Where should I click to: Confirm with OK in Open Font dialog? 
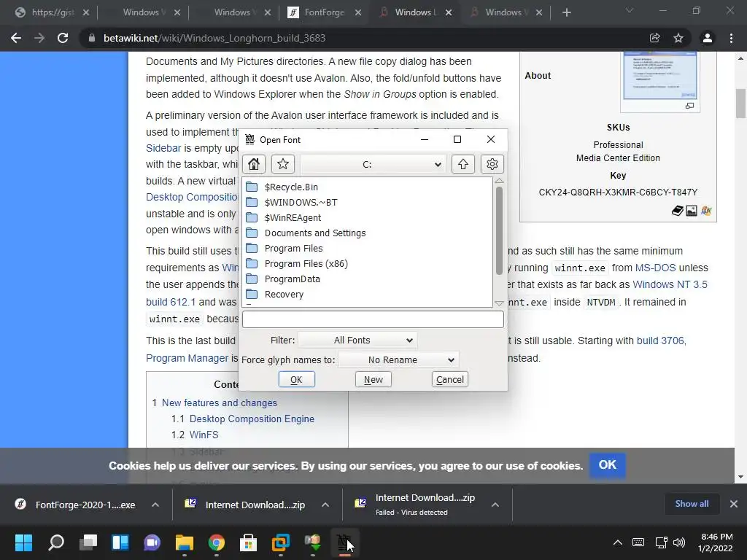click(x=296, y=379)
